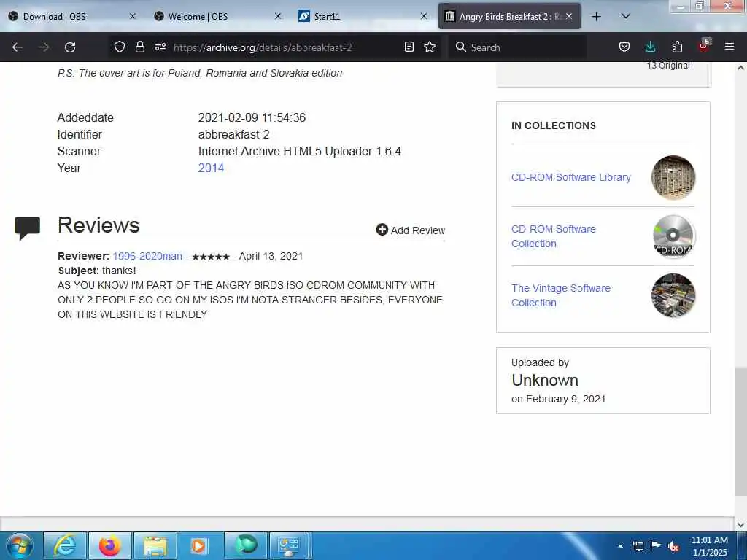View site security padlock info
This screenshot has width=747, height=560.
click(139, 47)
